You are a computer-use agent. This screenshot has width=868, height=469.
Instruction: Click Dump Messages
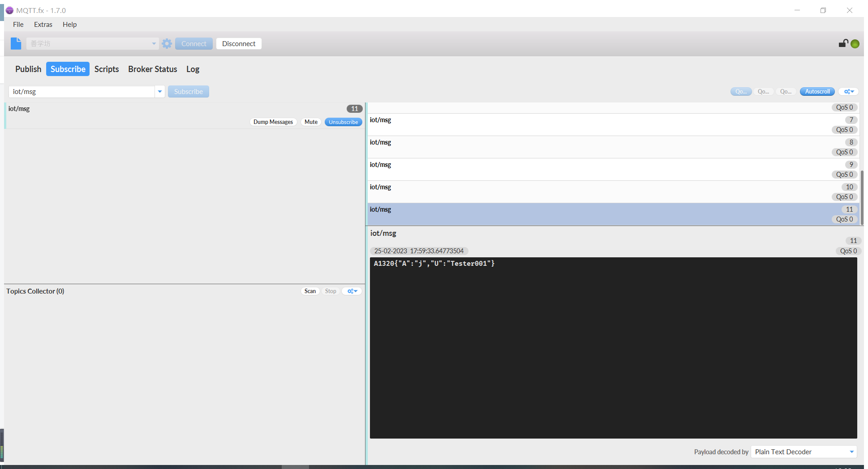coord(273,122)
